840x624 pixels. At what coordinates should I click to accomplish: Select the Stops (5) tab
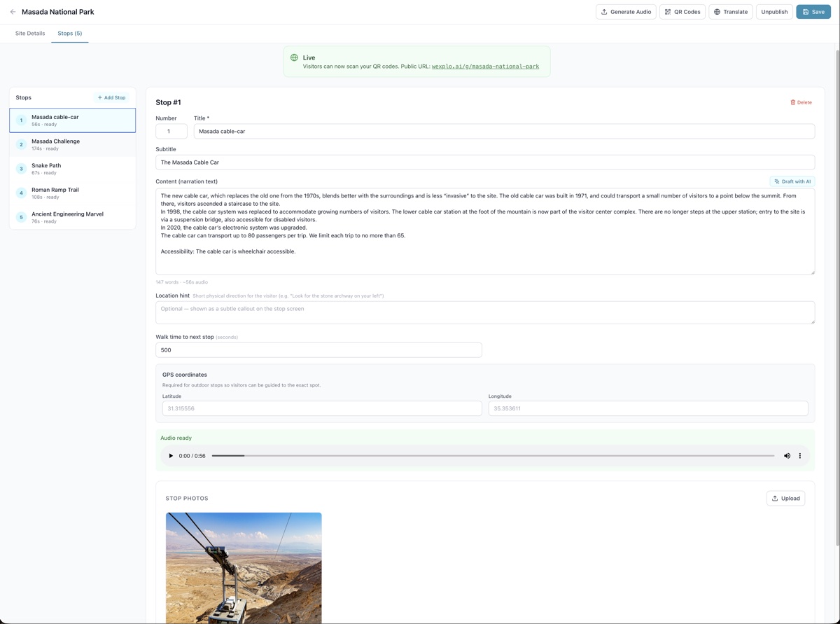(x=69, y=33)
